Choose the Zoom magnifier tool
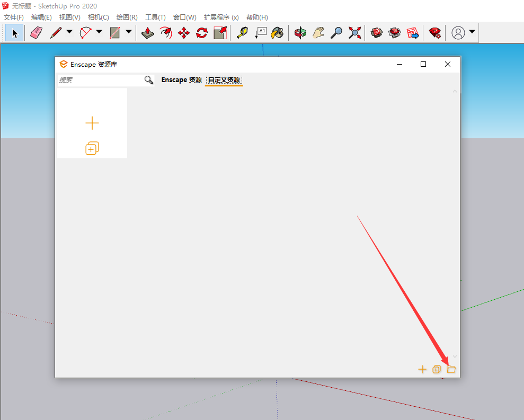This screenshot has width=524, height=420. (x=336, y=33)
